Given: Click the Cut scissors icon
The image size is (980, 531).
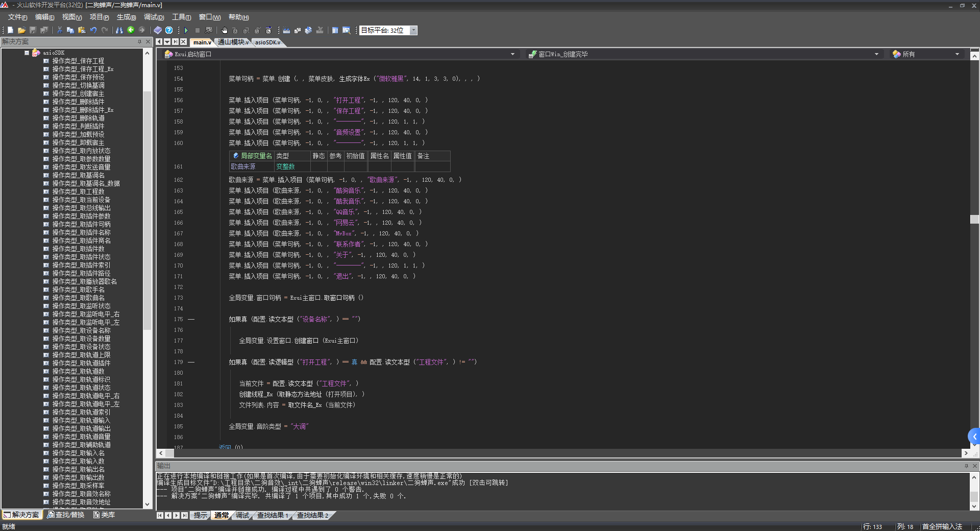Looking at the screenshot, I should [x=59, y=30].
